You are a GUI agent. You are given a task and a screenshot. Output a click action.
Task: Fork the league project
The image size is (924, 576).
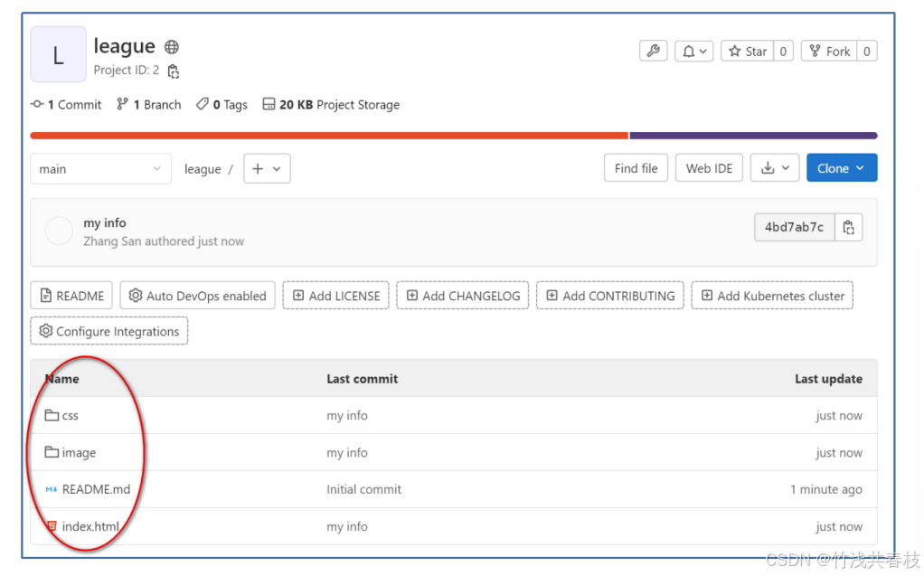coord(829,52)
